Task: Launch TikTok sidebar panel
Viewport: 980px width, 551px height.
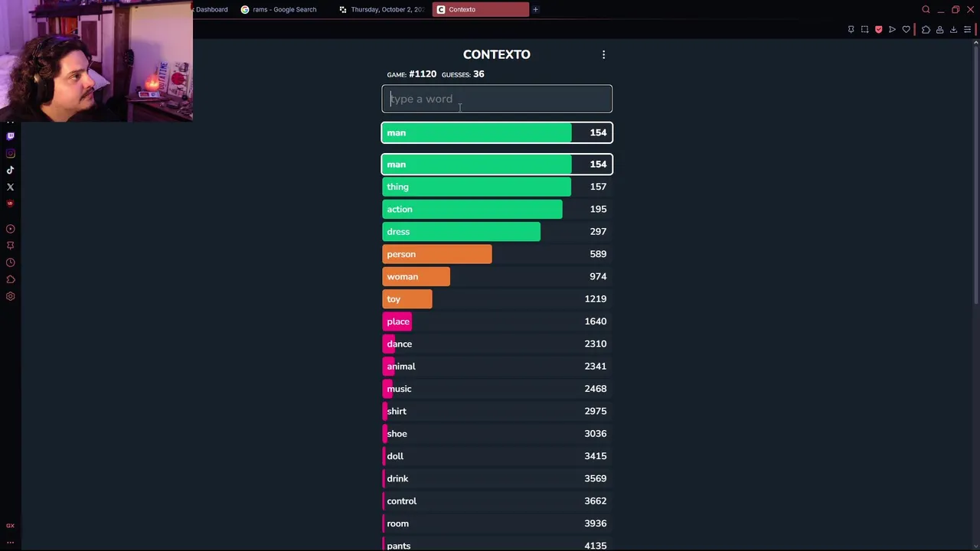Action: 10,170
